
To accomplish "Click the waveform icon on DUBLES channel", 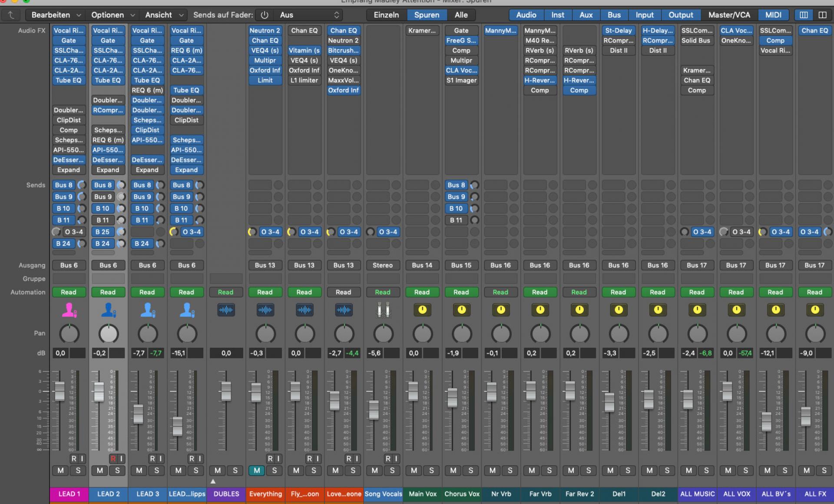I will point(226,310).
